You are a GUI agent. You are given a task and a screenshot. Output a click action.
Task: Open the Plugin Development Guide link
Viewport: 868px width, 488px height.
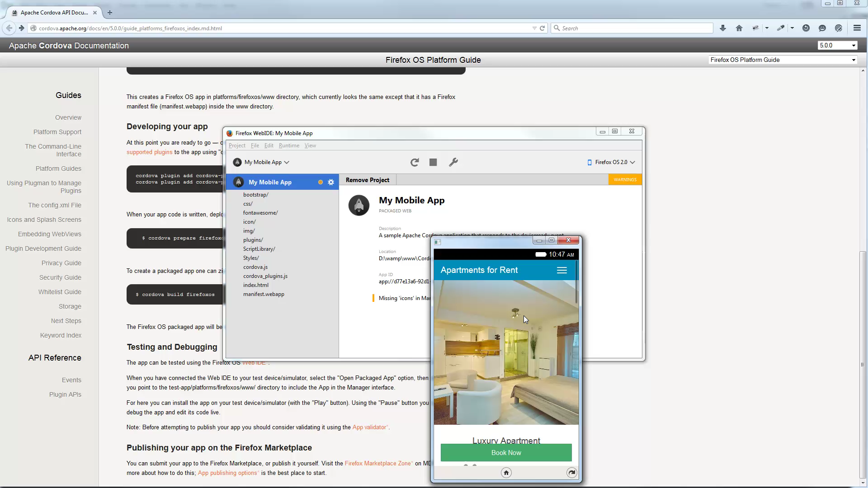click(x=43, y=249)
